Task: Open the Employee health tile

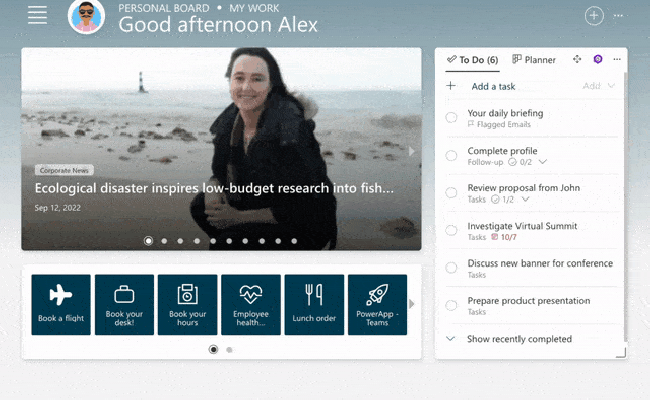Action: (251, 305)
